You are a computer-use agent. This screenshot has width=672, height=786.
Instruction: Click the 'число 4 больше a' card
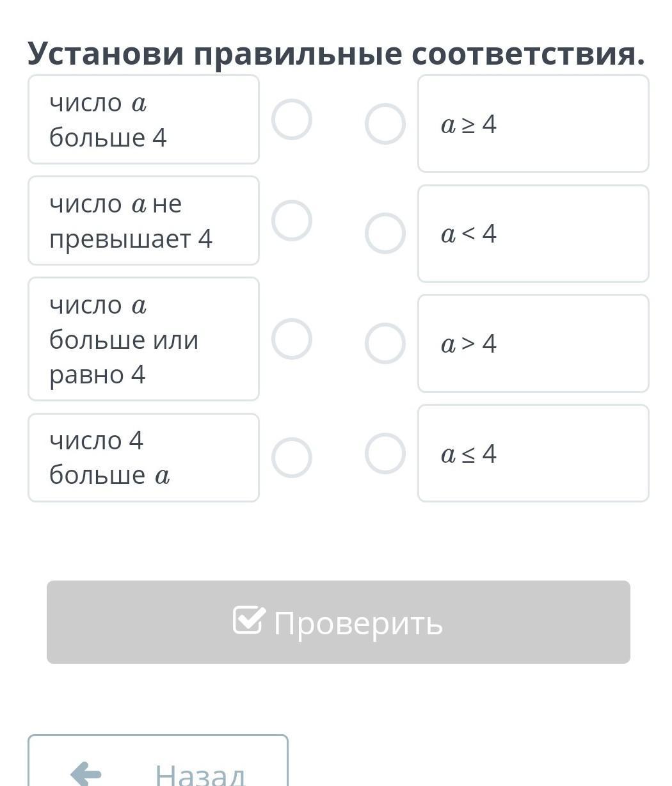(143, 458)
